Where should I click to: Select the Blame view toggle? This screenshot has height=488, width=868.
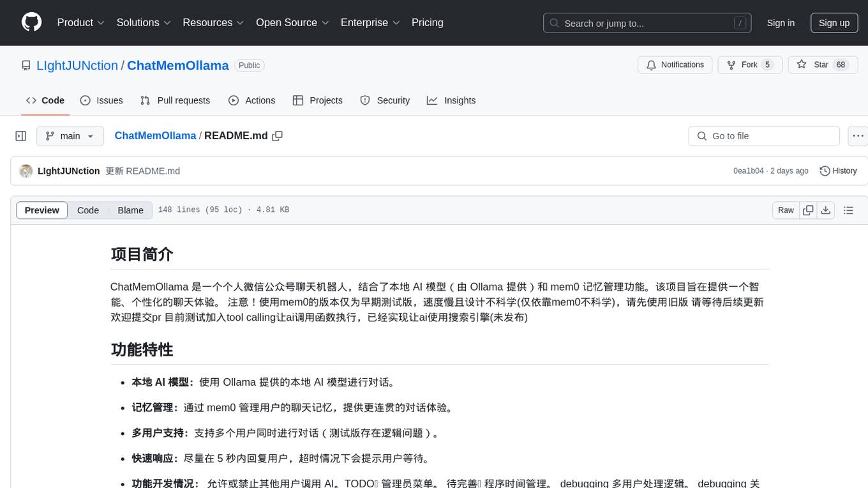(131, 210)
